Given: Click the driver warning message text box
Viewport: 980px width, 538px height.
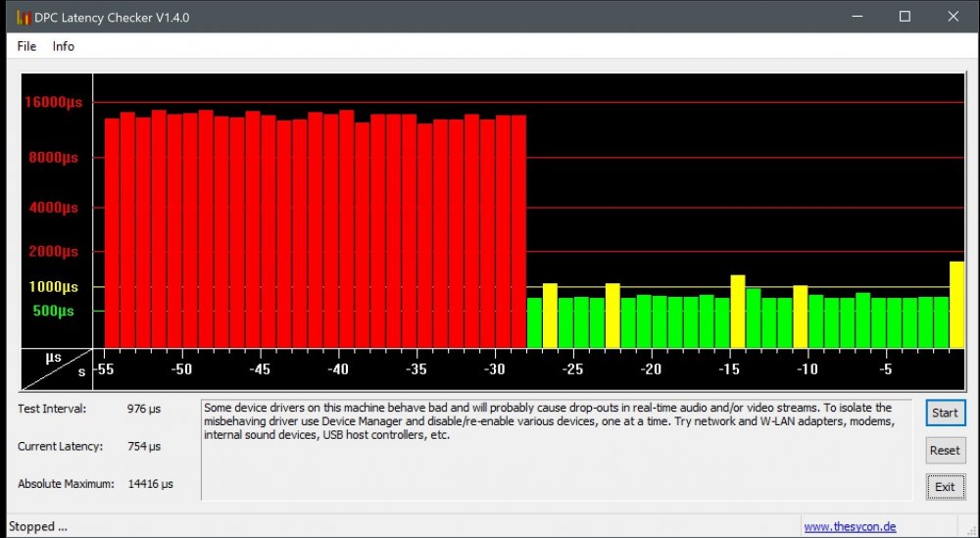Looking at the screenshot, I should (557, 450).
